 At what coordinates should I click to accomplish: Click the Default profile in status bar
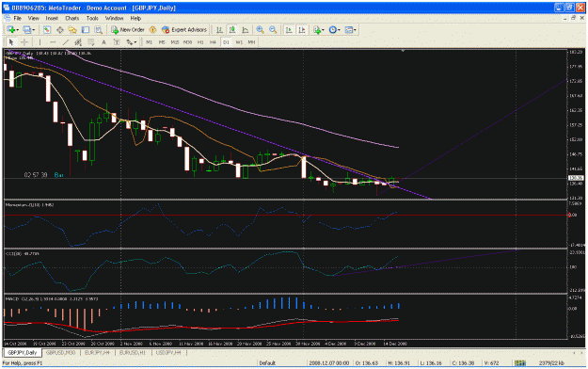267,363
